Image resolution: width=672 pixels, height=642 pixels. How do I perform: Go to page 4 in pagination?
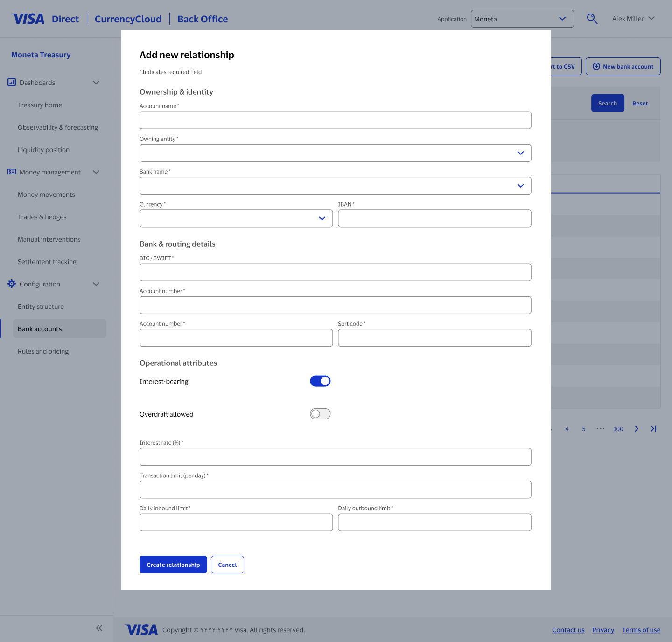(x=567, y=429)
